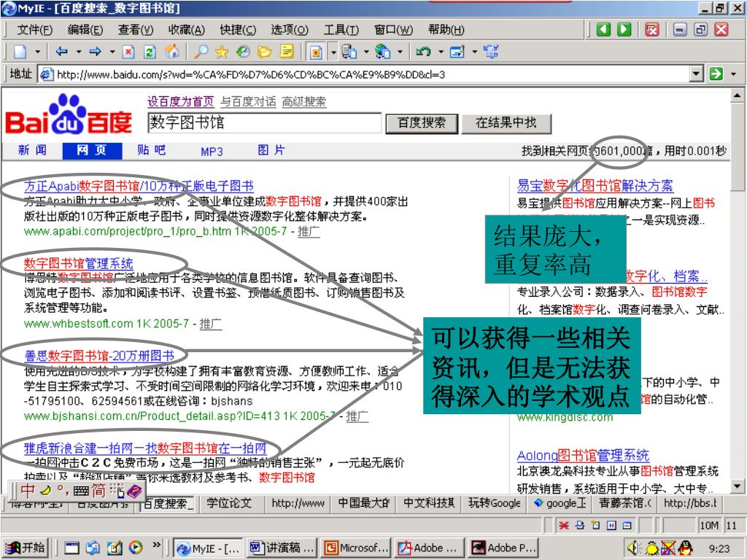
Task: Open Adobe Acrobat from the taskbar
Action: pos(429,548)
